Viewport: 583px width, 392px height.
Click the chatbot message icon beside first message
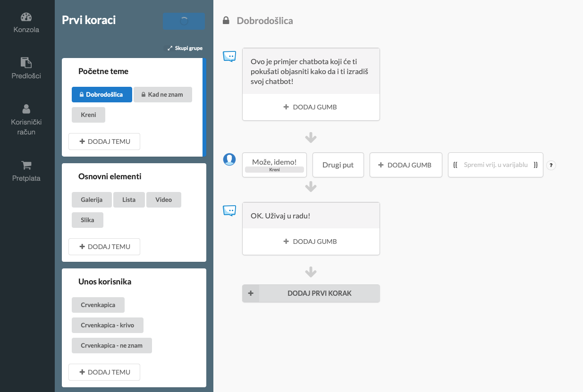(229, 57)
